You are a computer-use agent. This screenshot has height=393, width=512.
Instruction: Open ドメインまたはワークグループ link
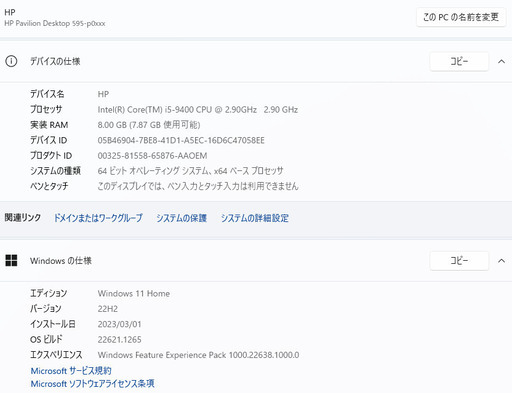(x=98, y=218)
